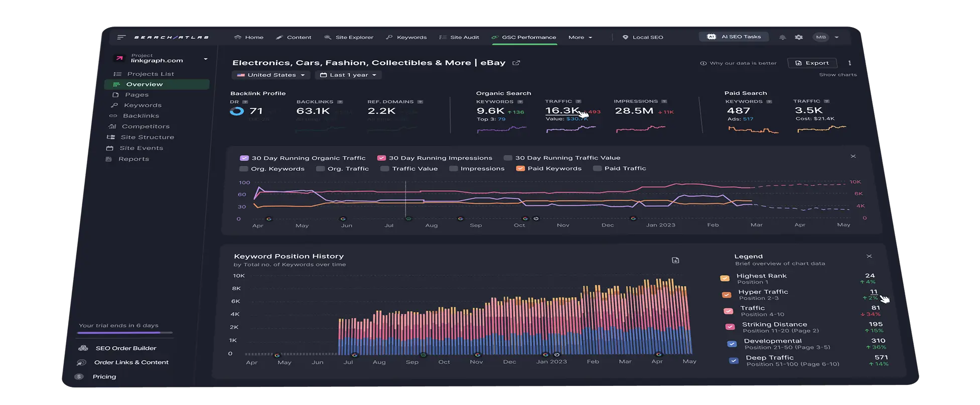Expand the account dropdown arrow next to MB

836,37
